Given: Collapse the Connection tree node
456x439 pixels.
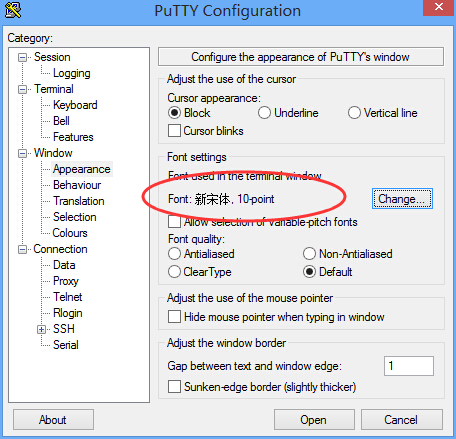Looking at the screenshot, I should (23, 250).
